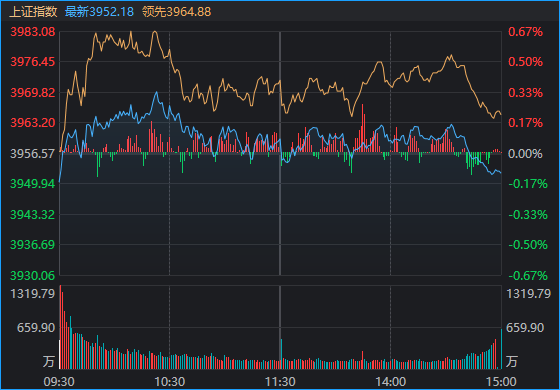
Task: Click the green -0.33% percent label
Action: (x=528, y=215)
